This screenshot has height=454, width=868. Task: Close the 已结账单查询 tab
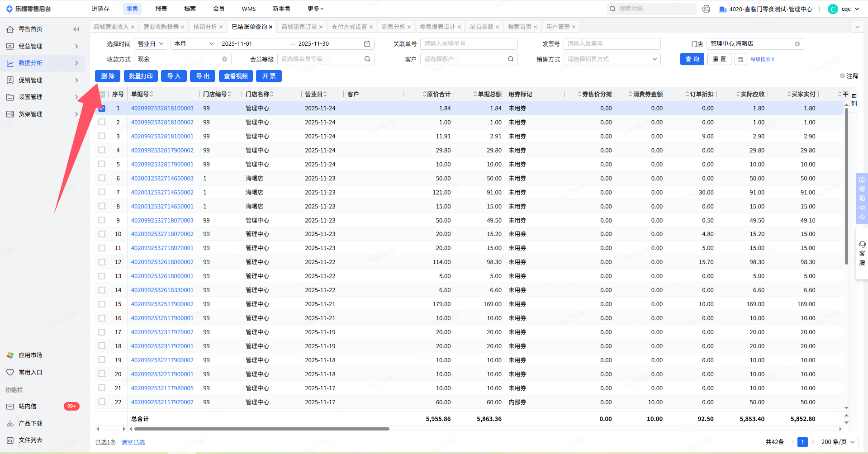(270, 27)
